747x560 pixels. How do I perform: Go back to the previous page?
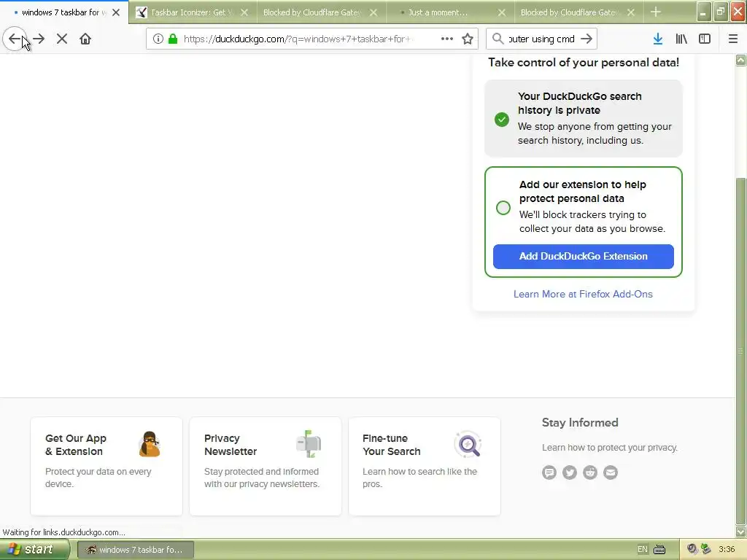[15, 39]
